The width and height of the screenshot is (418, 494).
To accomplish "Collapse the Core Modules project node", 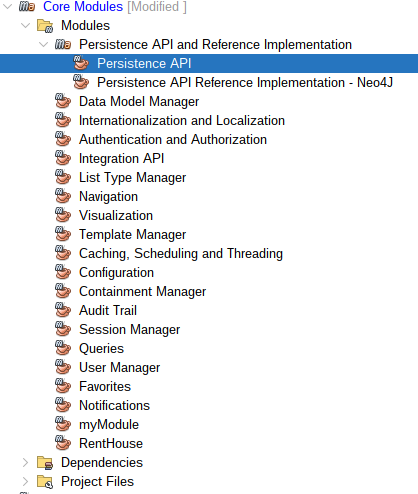I will [7, 6].
